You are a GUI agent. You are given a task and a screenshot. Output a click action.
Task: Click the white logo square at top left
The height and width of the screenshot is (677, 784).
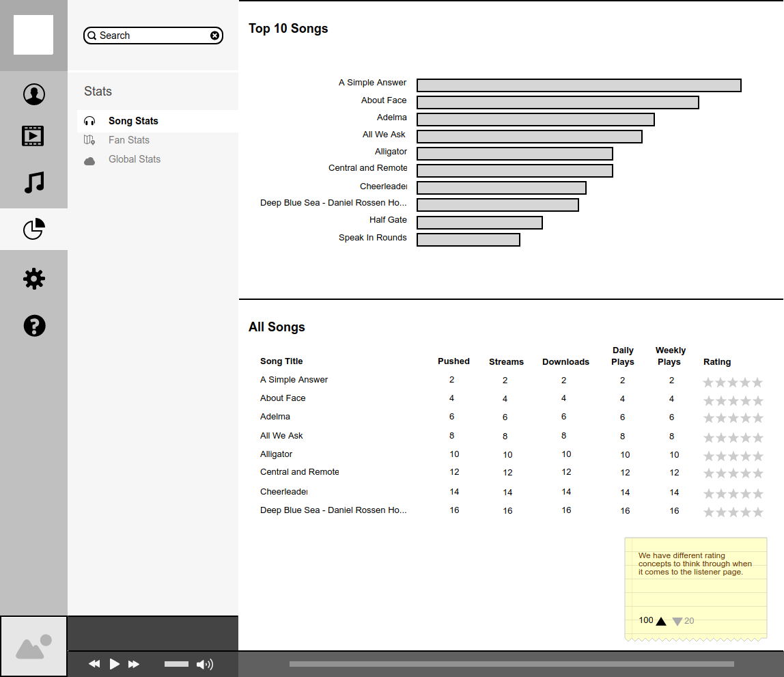point(33,35)
